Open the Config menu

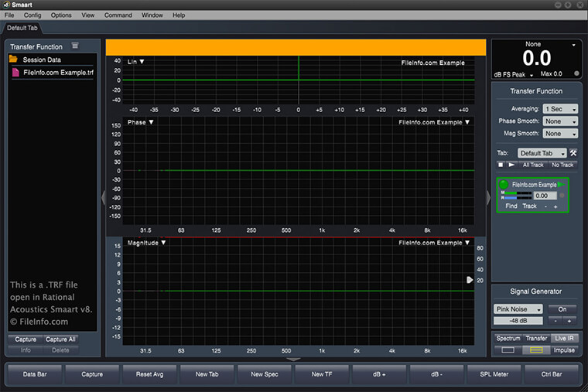pyautogui.click(x=32, y=15)
